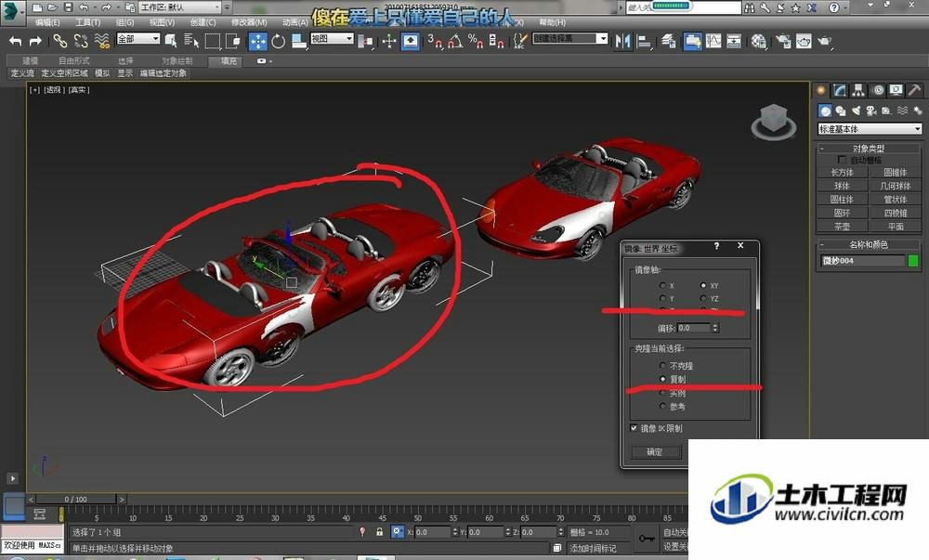929x560 pixels.
Task: Expand the timeline panel with left-edge play arrow
Action: tap(12, 478)
